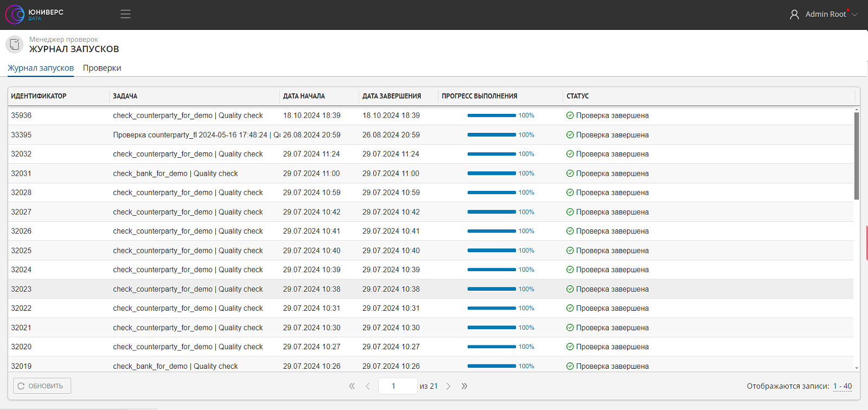Viewport: 868px width, 410px height.
Task: Click the status check icon in row 32031
Action: 570,174
